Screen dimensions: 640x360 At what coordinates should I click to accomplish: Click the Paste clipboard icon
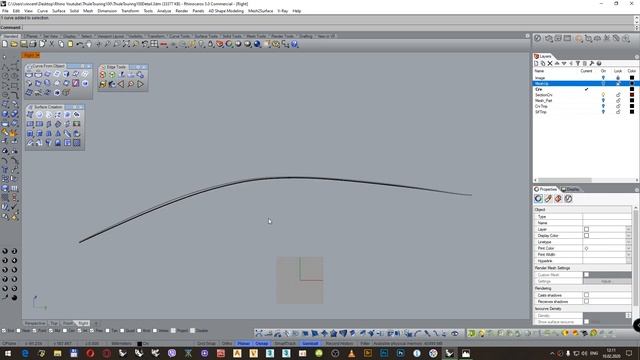[70, 44]
